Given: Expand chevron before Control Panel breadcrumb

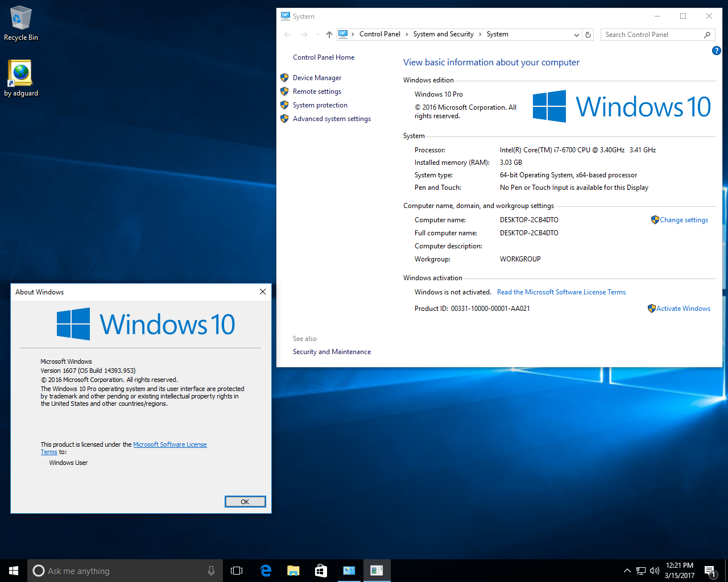Looking at the screenshot, I should [x=353, y=34].
